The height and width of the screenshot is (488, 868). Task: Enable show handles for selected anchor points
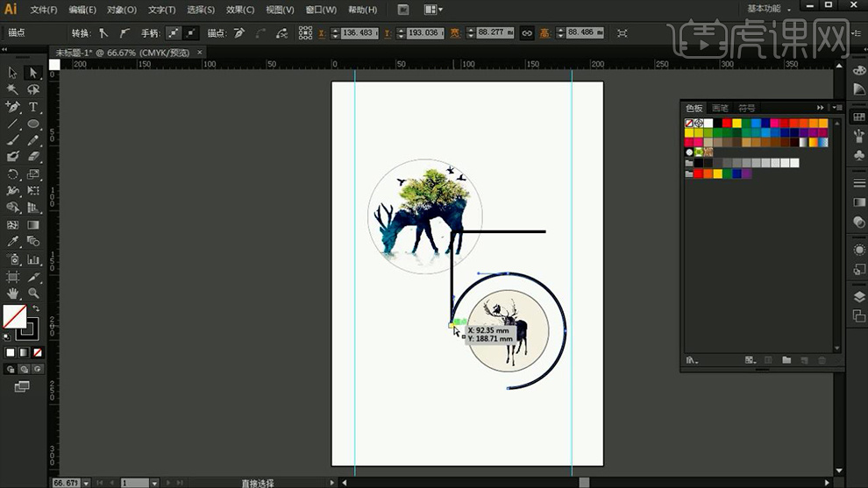pyautogui.click(x=174, y=32)
